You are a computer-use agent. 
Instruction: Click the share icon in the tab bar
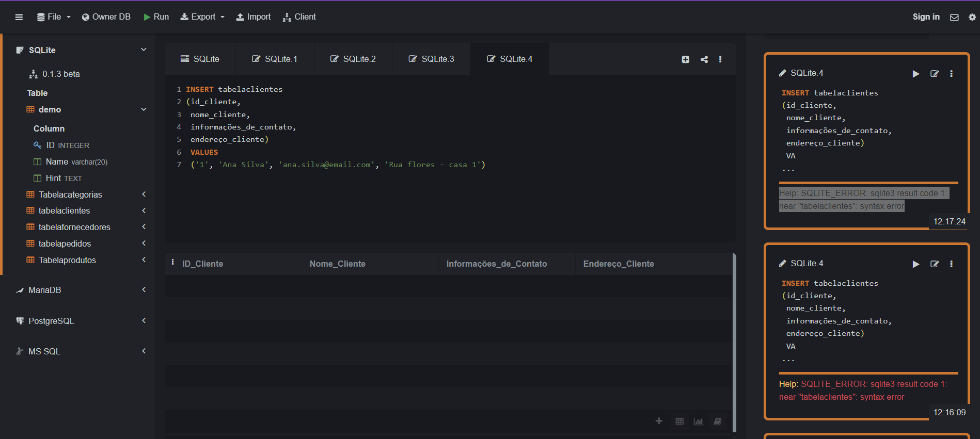pos(704,59)
